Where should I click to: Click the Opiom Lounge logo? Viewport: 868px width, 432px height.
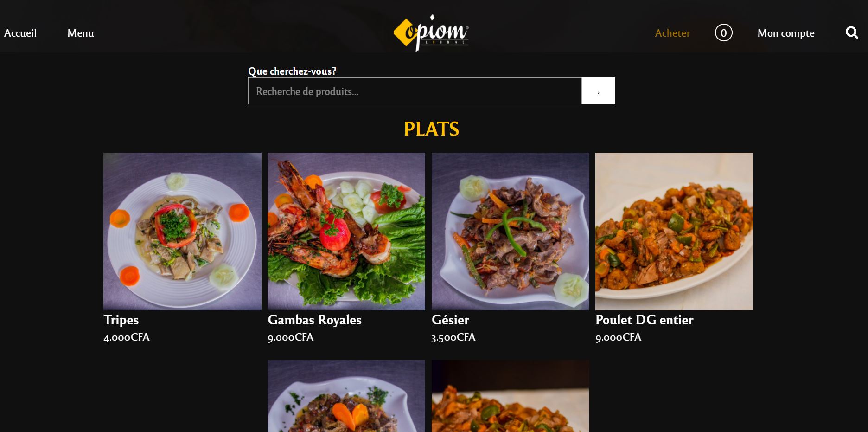pyautogui.click(x=431, y=32)
